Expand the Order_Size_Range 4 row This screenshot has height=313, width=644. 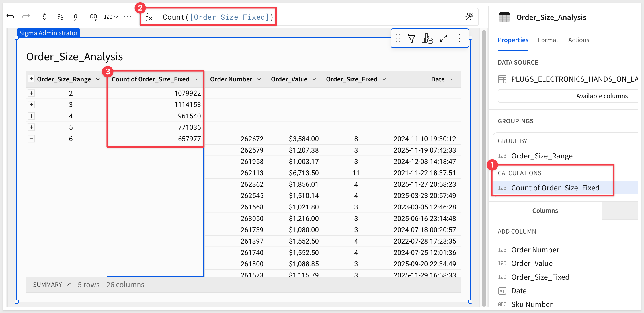click(x=31, y=116)
